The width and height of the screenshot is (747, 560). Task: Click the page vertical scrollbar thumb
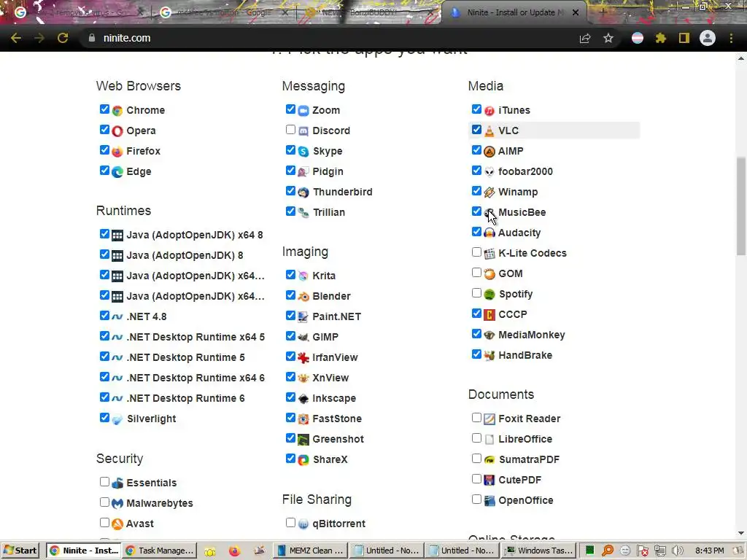click(x=741, y=206)
